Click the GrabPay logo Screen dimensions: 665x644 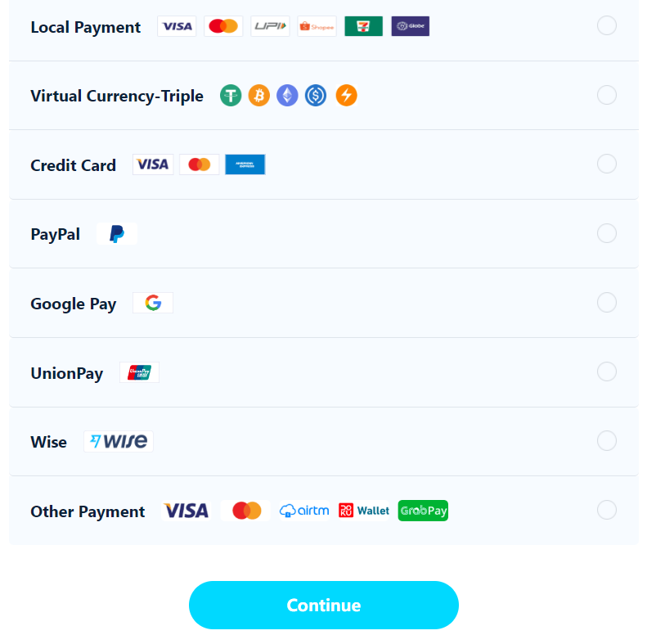pyautogui.click(x=423, y=511)
